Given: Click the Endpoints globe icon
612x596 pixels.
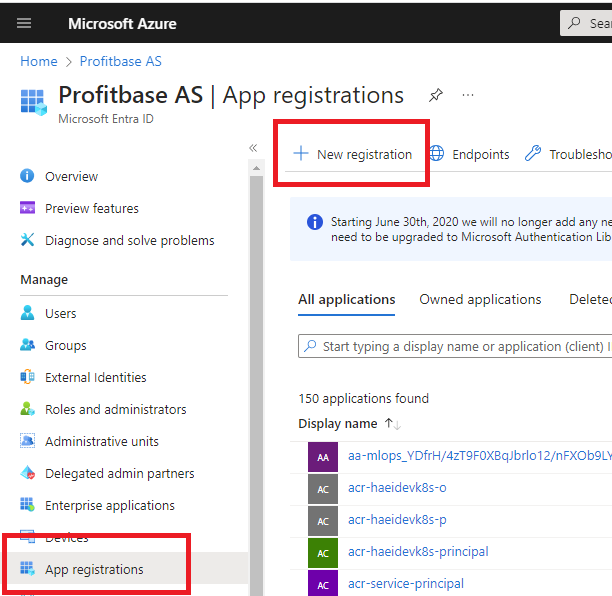Looking at the screenshot, I should pos(437,153).
